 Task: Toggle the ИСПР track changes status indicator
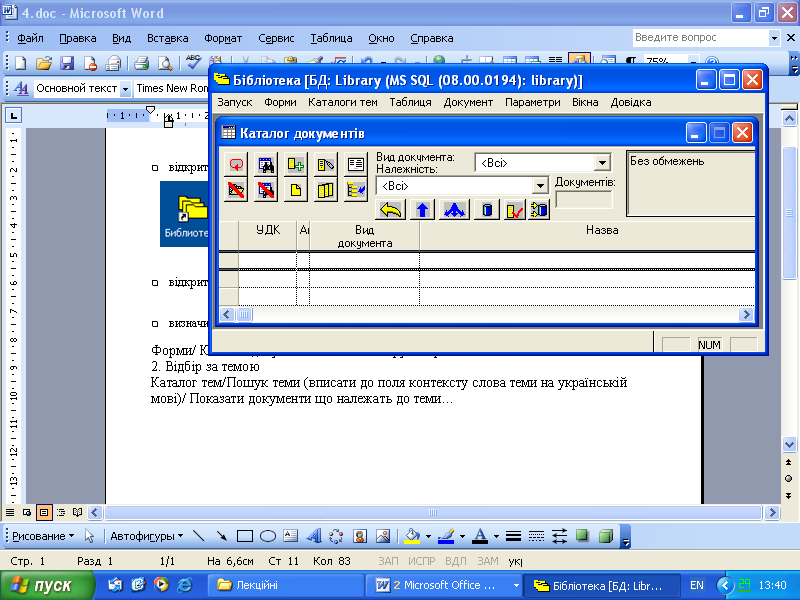click(x=421, y=561)
